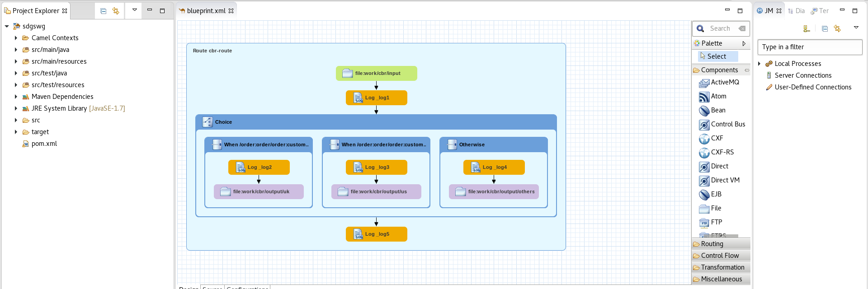The height and width of the screenshot is (289, 868).
Task: Pick FTP component from palette
Action: pos(711,223)
